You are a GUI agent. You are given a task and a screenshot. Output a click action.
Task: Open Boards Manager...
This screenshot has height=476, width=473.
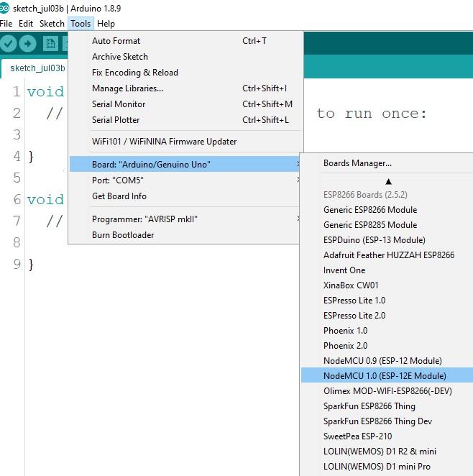[387, 163]
